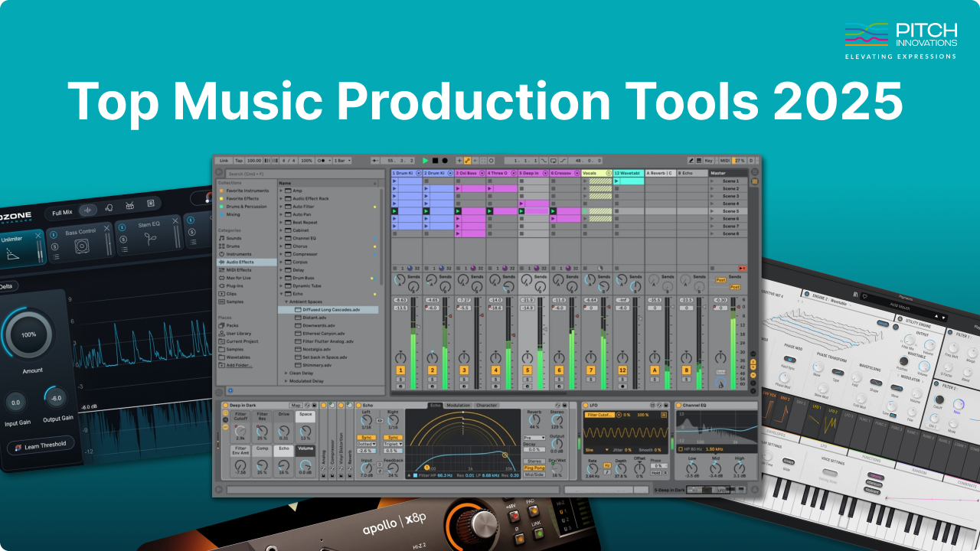The height and width of the screenshot is (551, 980).
Task: Open the Dotted division dropdown in Echo
Action: (366, 444)
